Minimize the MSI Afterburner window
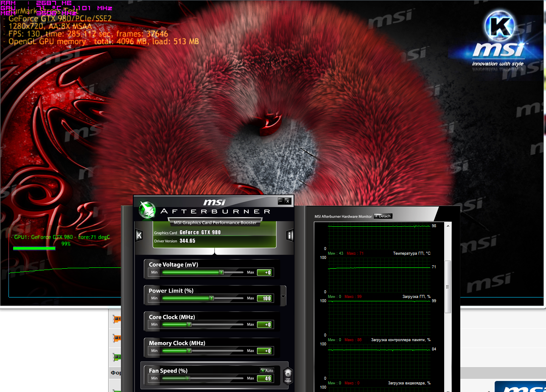 [x=280, y=201]
